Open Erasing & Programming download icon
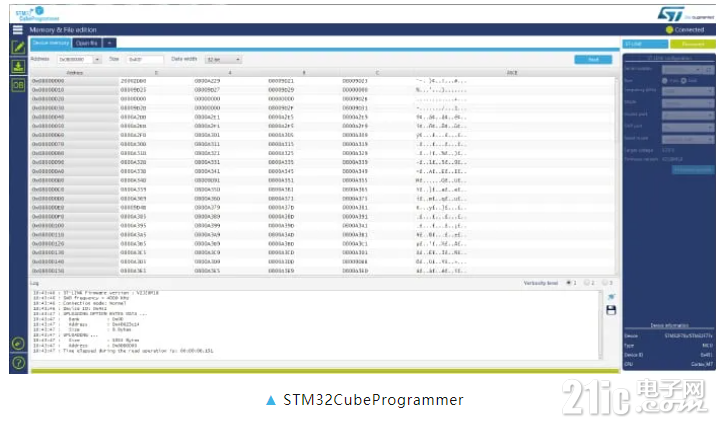716x422 pixels. pyautogui.click(x=18, y=66)
